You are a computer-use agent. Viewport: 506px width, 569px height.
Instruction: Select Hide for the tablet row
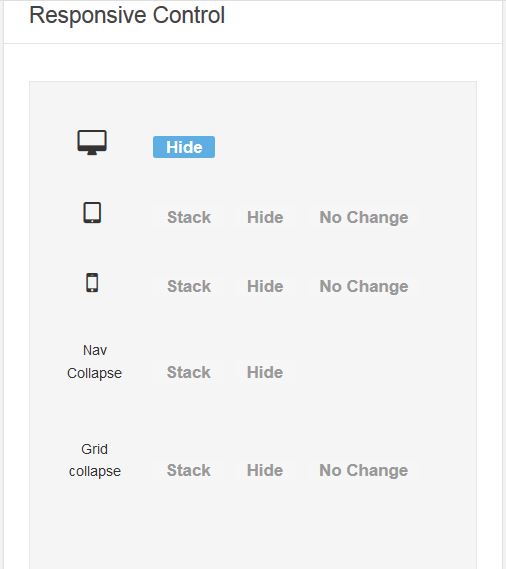pyautogui.click(x=265, y=217)
